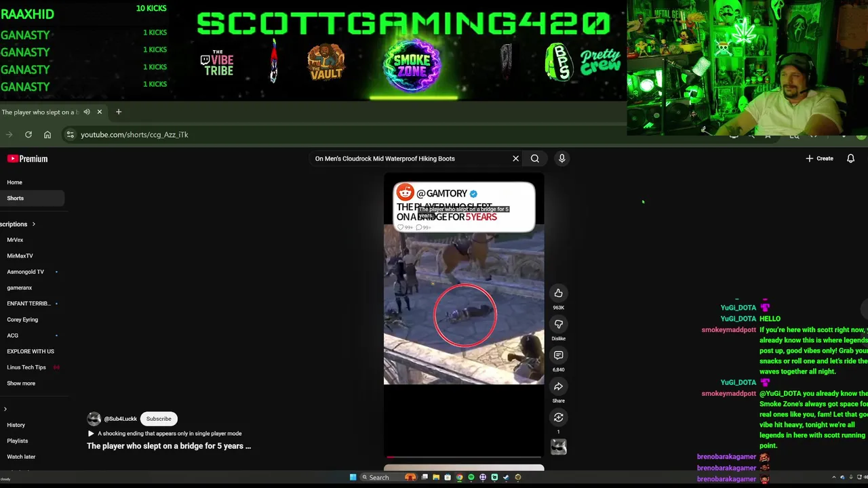This screenshot has height=488, width=868.
Task: Click Smoke Zone logo in stream banner
Action: (x=412, y=65)
